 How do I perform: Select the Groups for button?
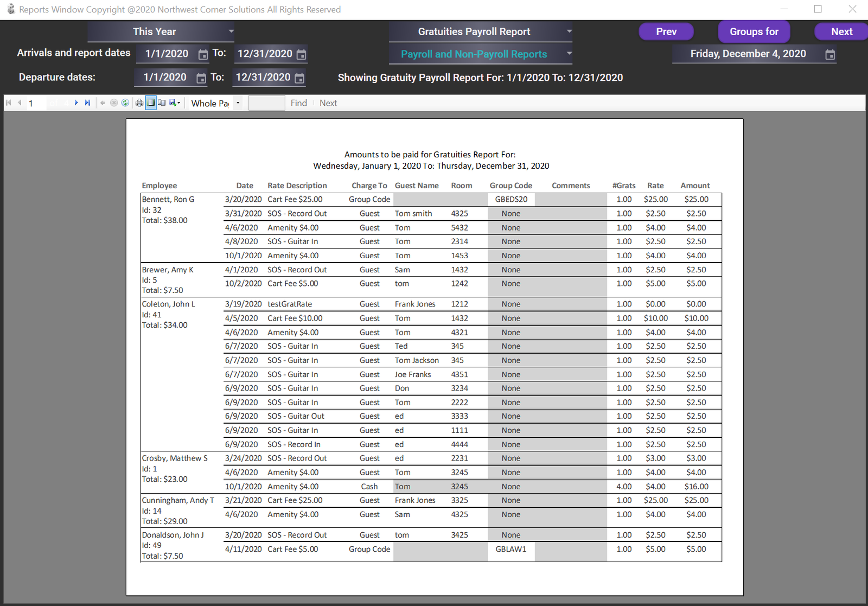click(754, 31)
